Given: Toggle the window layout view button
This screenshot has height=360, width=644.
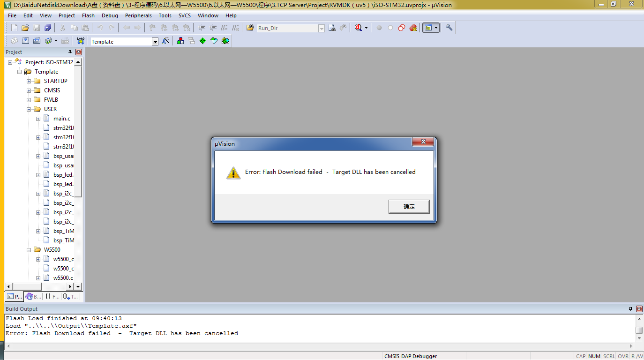Looking at the screenshot, I should pyautogui.click(x=428, y=28).
